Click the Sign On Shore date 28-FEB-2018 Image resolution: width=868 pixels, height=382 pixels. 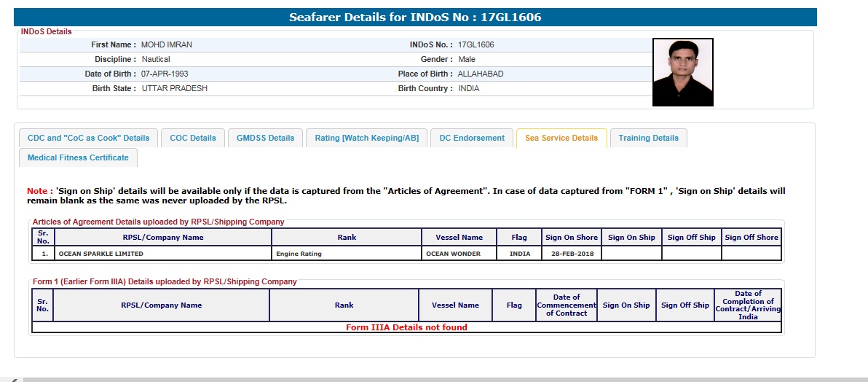[x=571, y=254]
